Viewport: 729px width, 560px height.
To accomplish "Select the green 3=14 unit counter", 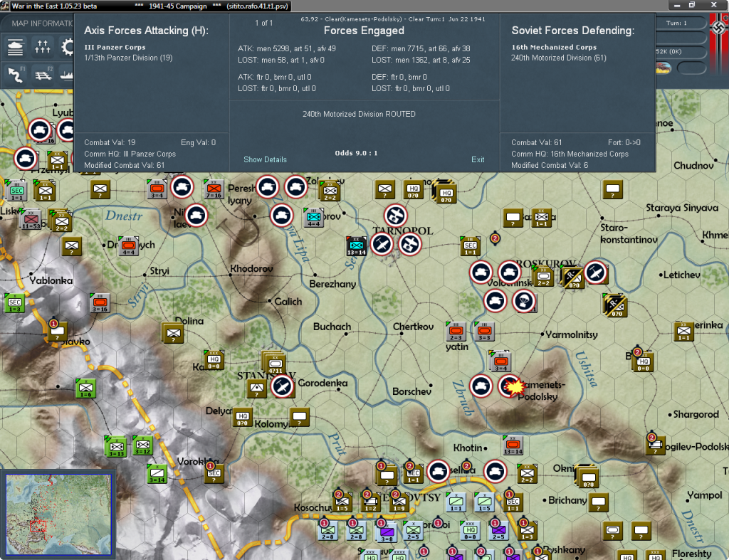I will pos(157,474).
